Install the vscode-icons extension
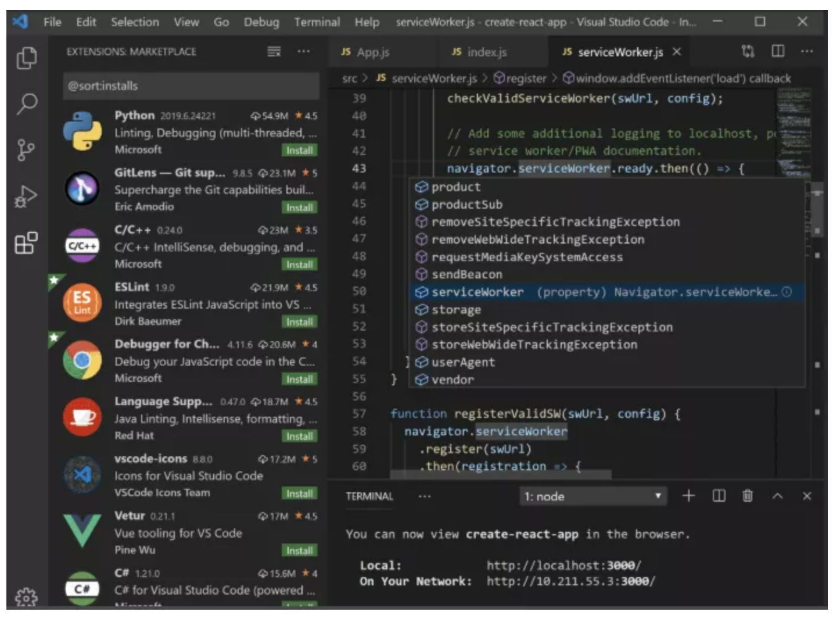Screen dimensions: 840x619 click(x=299, y=493)
